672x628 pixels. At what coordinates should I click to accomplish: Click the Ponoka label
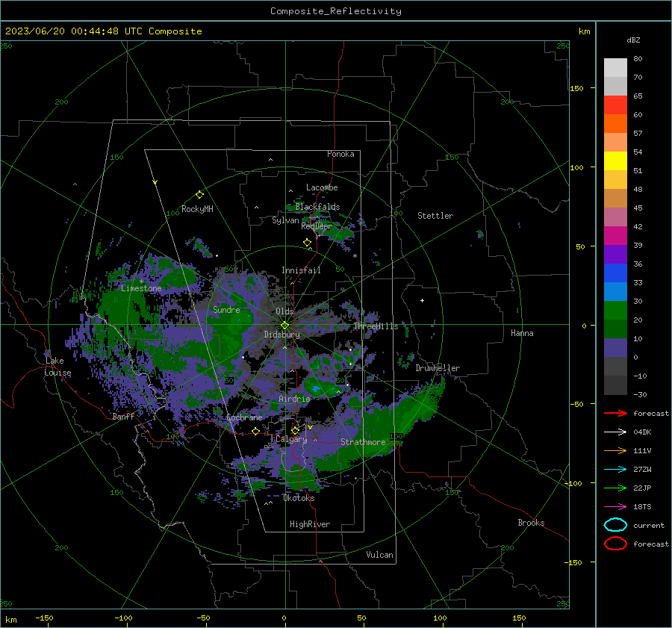click(x=340, y=154)
